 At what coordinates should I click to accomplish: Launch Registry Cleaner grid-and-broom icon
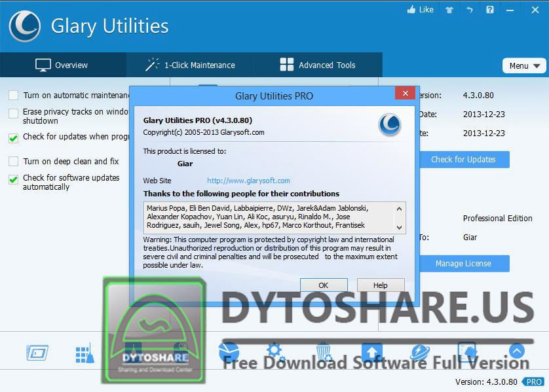tap(85, 353)
